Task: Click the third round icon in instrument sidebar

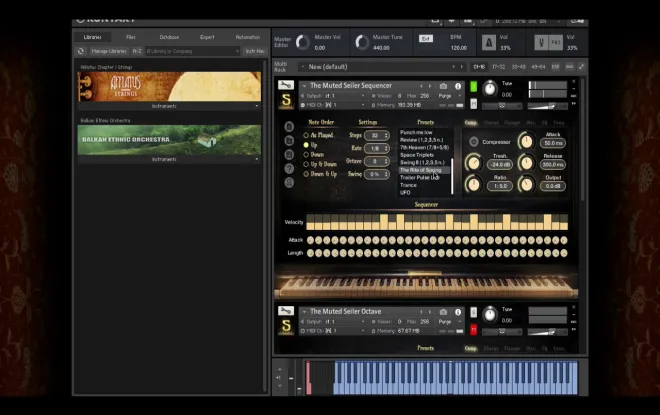Action: [x=289, y=154]
